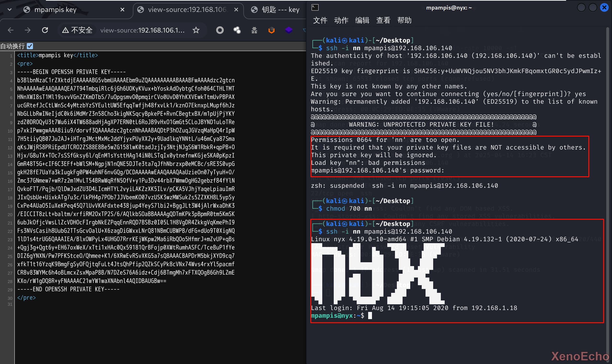612x364 pixels.
Task: Open the orange cube extension icon
Action: click(x=272, y=30)
